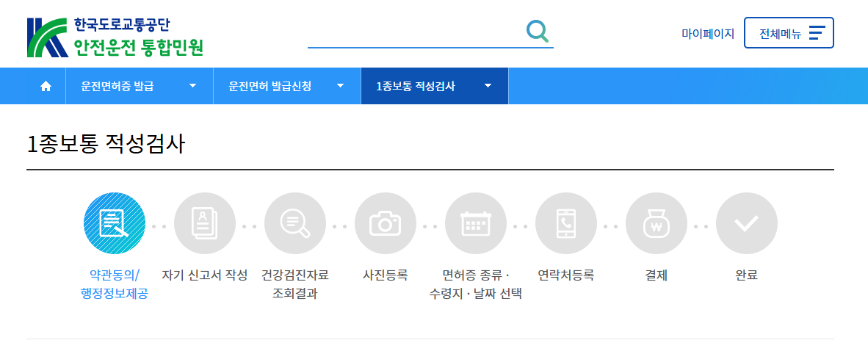The width and height of the screenshot is (868, 354).
Task: Expand dropdown arrow beside 1종보통 적성검사
Action: click(488, 86)
